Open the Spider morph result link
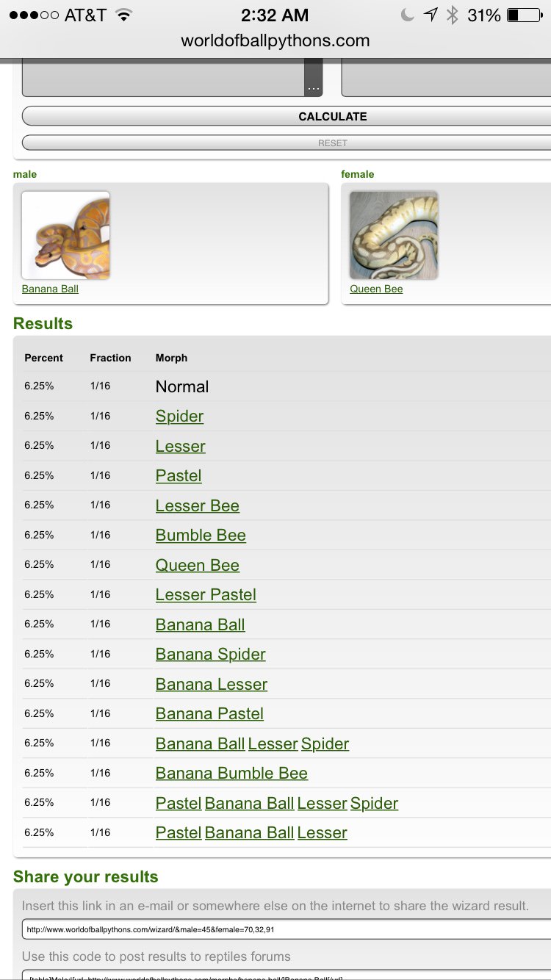 [179, 417]
